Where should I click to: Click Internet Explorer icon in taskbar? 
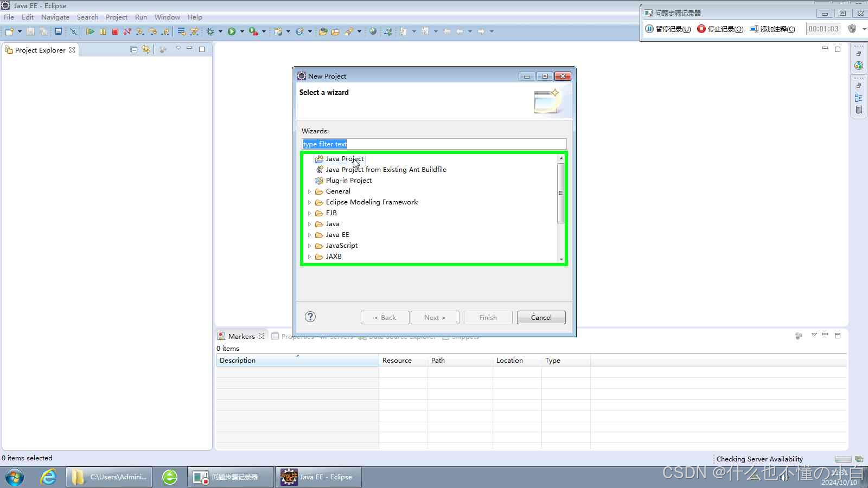(x=49, y=477)
